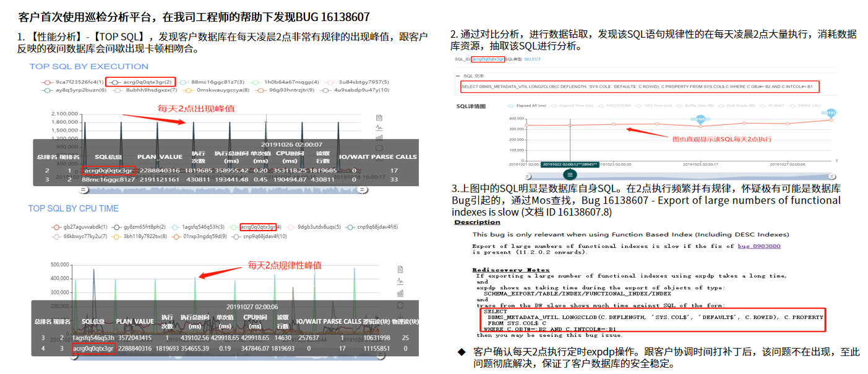The image size is (868, 374).
Task: Toggle Elapsed All (ms) series in SQL detail
Action: (x=527, y=106)
